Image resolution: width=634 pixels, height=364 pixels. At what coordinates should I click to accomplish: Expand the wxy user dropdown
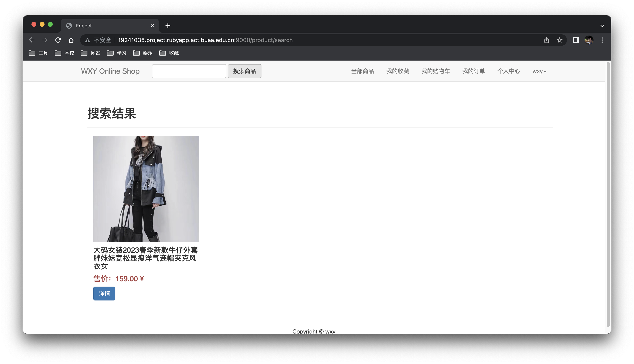540,71
